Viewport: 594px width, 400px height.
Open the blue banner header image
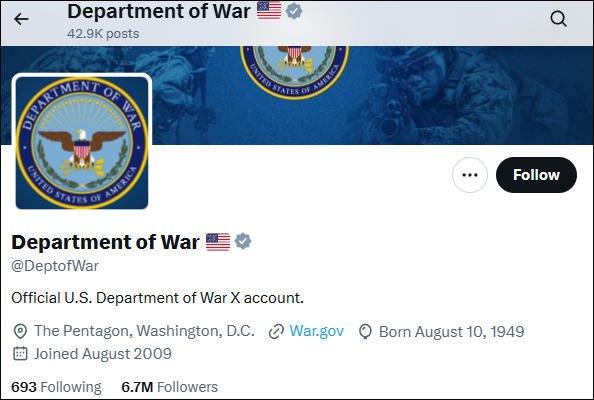(371, 95)
